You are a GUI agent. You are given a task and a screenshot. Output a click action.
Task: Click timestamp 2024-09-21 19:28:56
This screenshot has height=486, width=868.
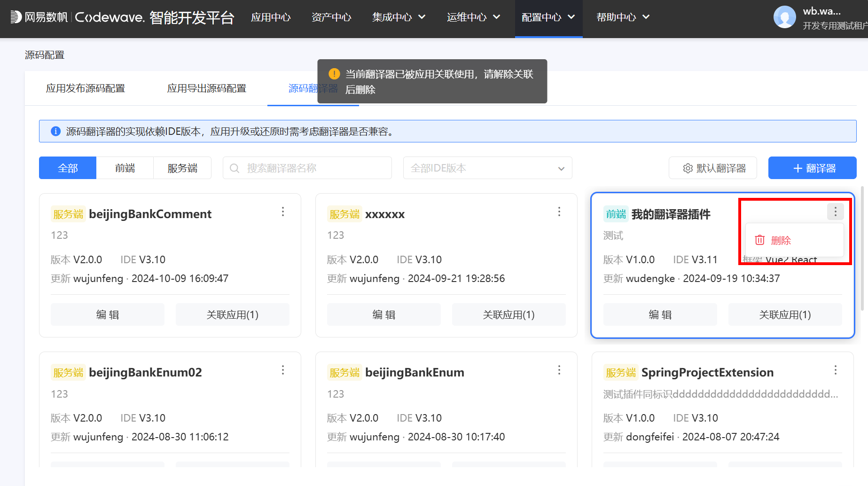coord(456,278)
